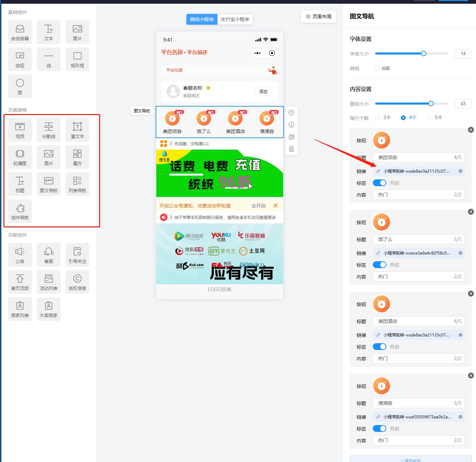
Task: Toggle the 标签 switch for 滴滴券
Action: [x=380, y=428]
